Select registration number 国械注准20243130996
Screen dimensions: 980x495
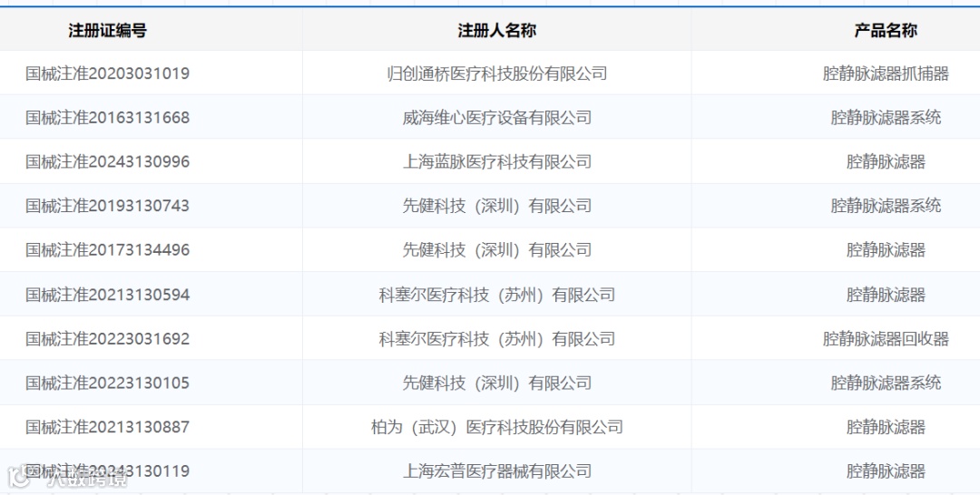point(107,161)
